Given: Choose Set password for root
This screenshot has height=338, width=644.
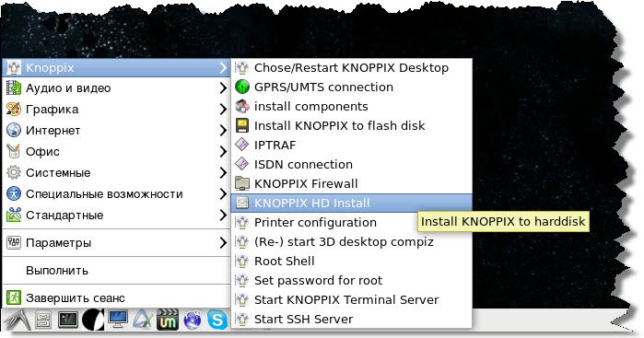Looking at the screenshot, I should 352,280.
